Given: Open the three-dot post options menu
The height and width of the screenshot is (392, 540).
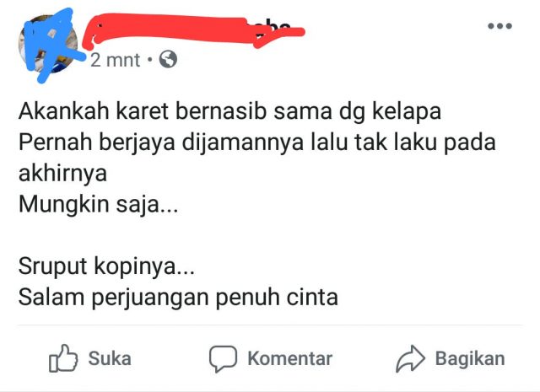Looking at the screenshot, I should [500, 26].
